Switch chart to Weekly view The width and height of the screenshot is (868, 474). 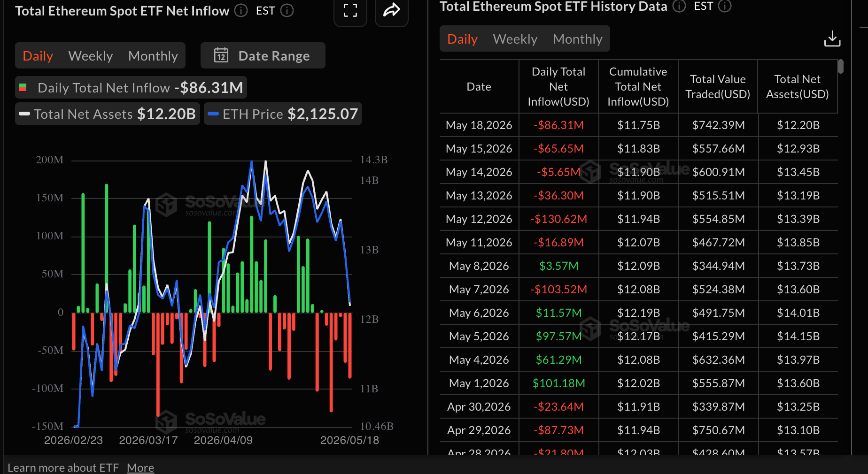tap(91, 56)
